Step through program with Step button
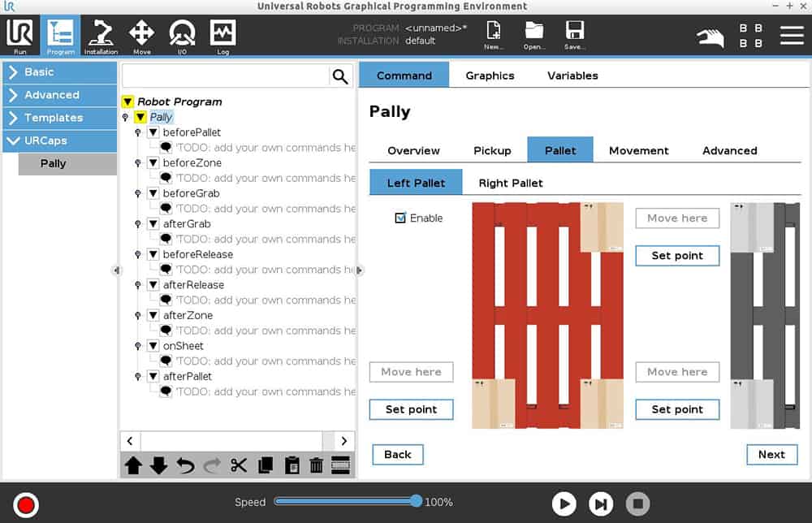812x523 pixels. (601, 504)
